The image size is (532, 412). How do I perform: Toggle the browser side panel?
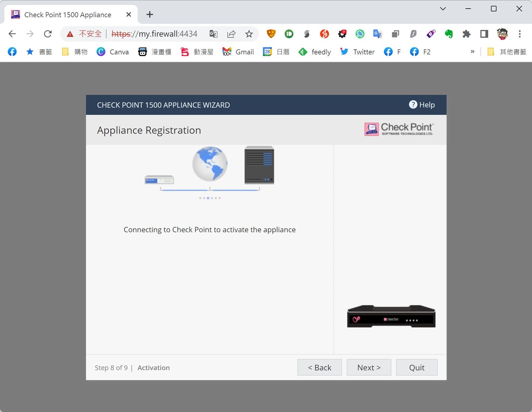[484, 34]
